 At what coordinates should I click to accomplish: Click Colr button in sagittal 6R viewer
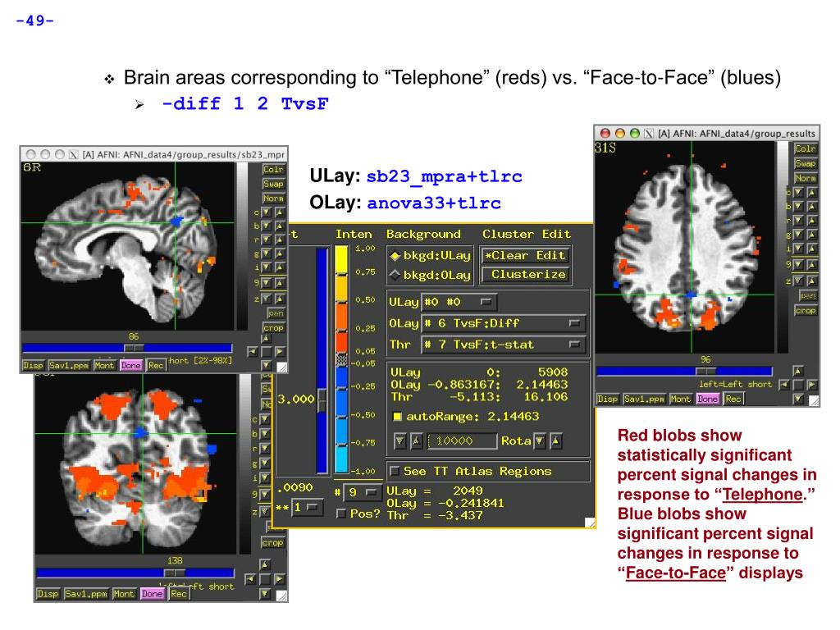272,170
